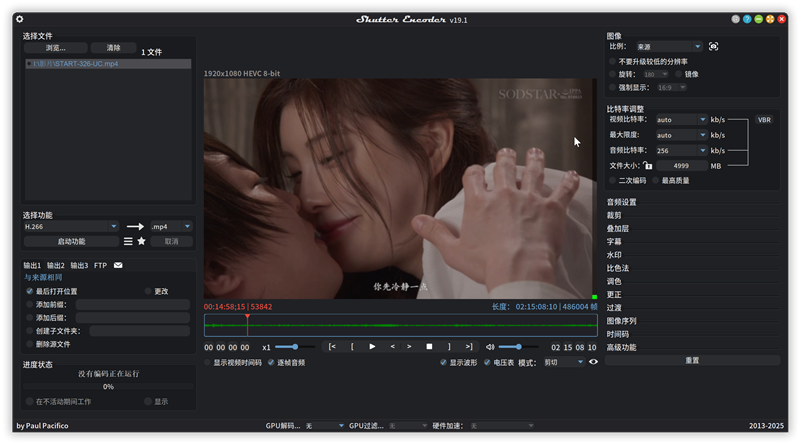The image size is (800, 444).
Task: Open the GPU过滤 dropdown
Action: click(x=408, y=426)
